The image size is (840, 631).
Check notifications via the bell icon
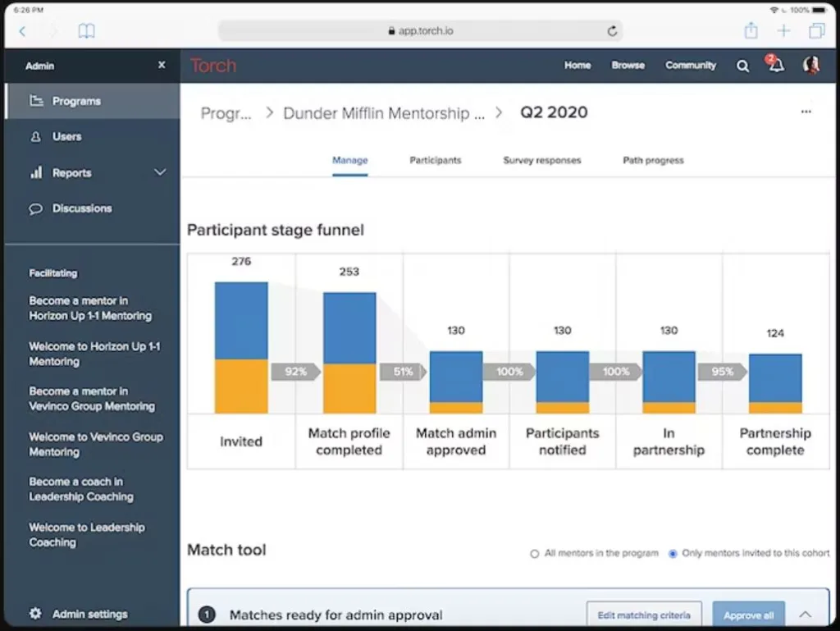click(774, 66)
